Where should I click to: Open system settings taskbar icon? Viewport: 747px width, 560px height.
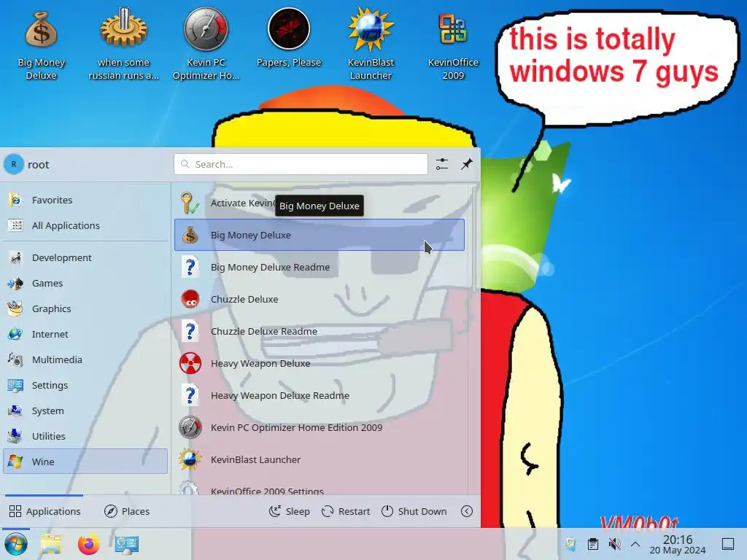point(127,544)
